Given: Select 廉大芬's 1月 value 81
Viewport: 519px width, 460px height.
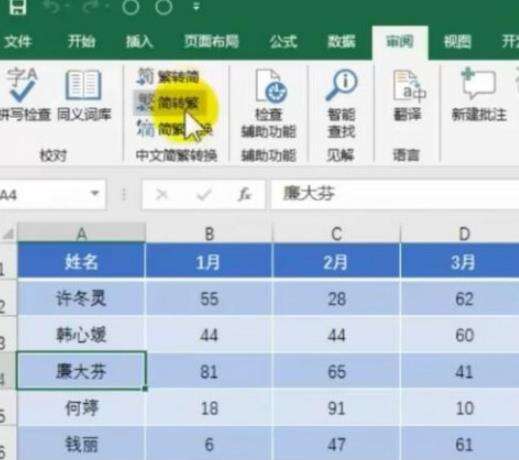Looking at the screenshot, I should 209,371.
